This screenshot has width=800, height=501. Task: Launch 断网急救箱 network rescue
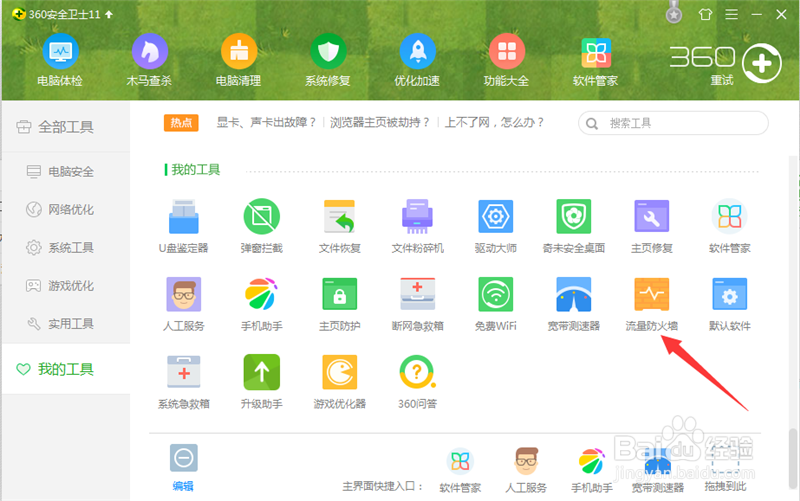417,304
